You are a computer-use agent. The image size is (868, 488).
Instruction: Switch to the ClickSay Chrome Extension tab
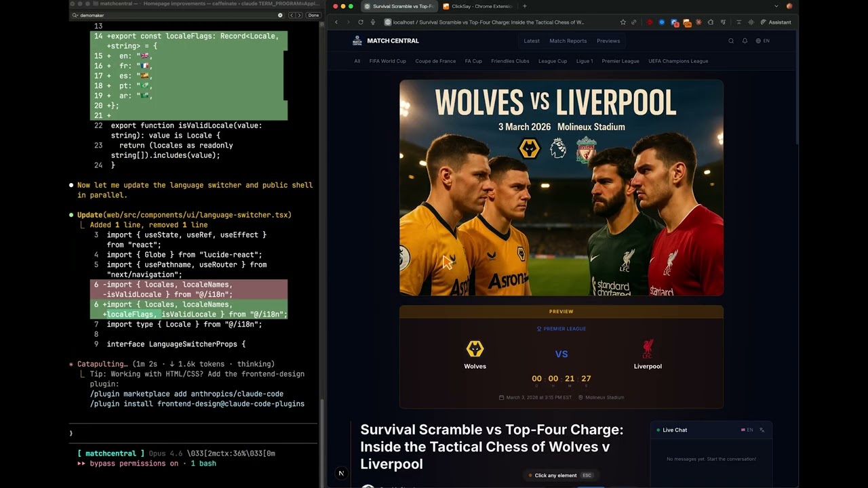point(478,6)
